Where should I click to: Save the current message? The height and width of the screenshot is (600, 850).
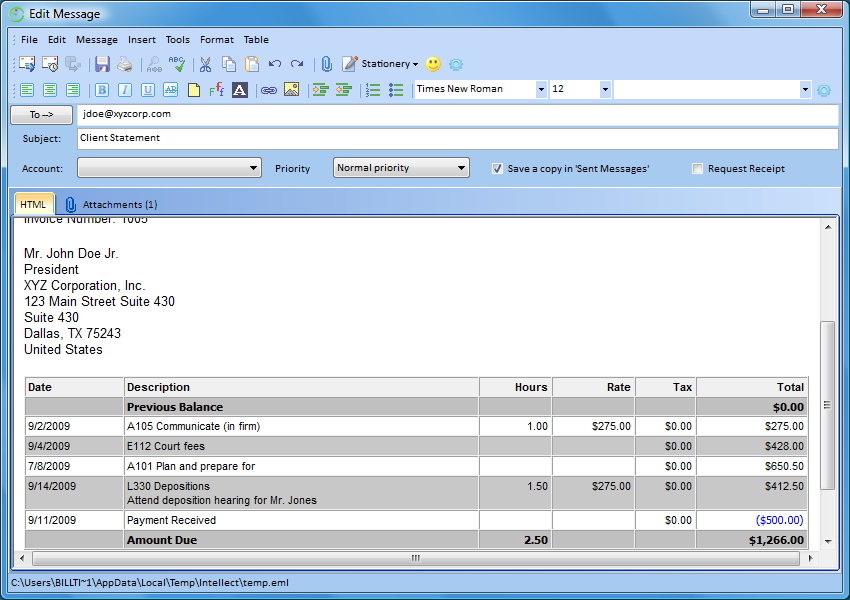click(x=103, y=63)
